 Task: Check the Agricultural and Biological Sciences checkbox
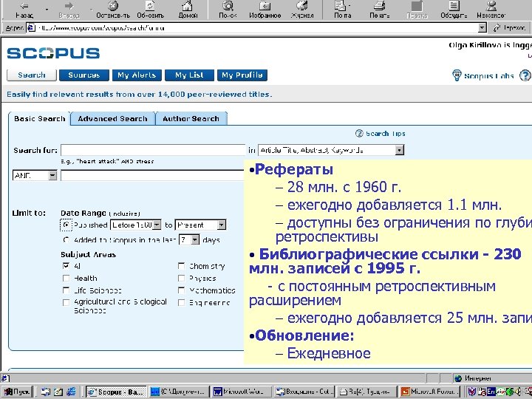[x=66, y=302]
